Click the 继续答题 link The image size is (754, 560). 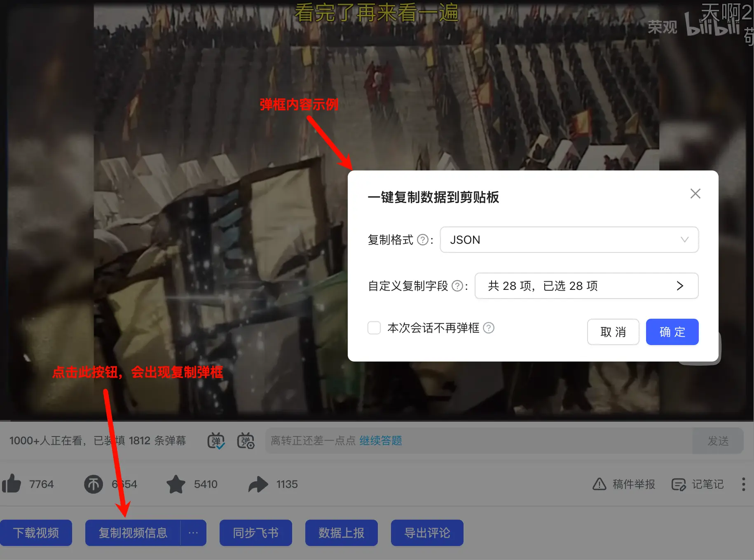pyautogui.click(x=380, y=441)
